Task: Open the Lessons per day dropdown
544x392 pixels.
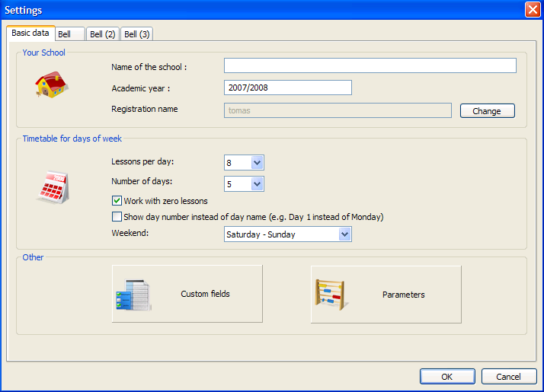Action: coord(257,162)
